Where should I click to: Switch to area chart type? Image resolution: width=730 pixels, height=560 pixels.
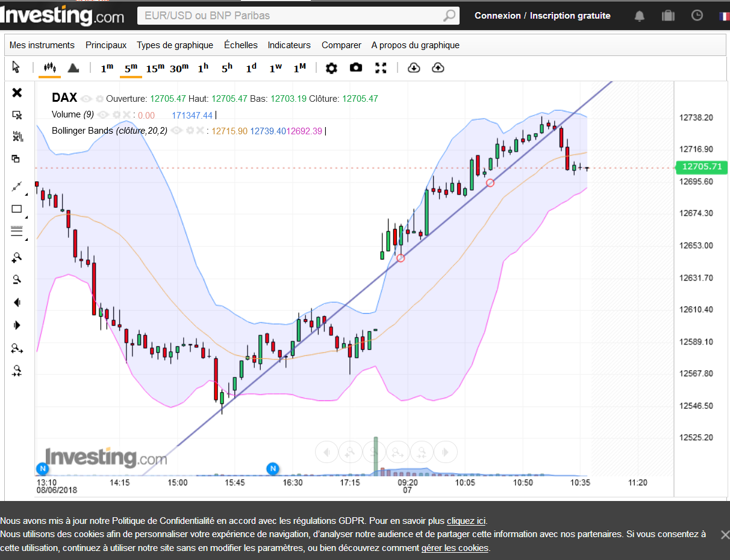(x=73, y=67)
